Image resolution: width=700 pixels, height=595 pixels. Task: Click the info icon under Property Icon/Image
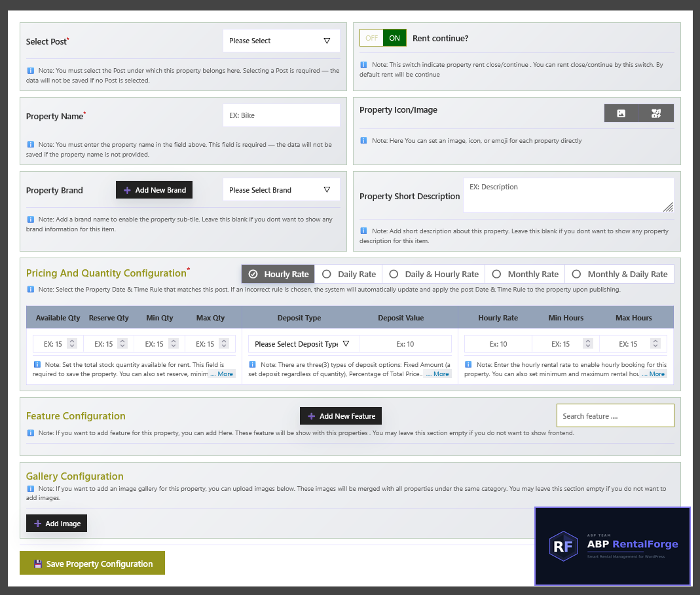[363, 141]
